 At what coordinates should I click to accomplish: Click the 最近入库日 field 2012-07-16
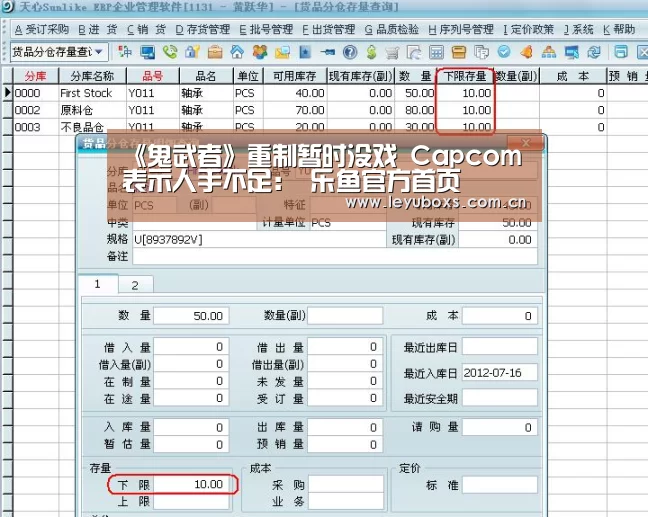(500, 373)
